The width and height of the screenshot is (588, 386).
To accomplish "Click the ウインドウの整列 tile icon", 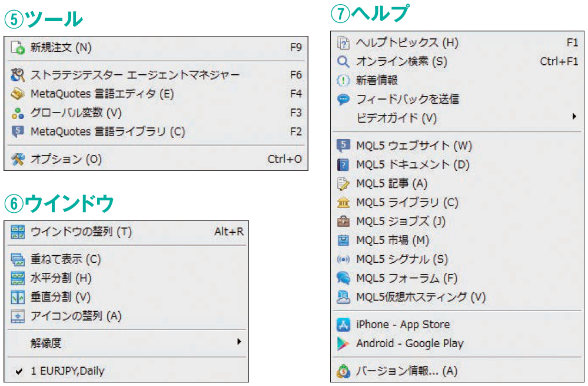I will [18, 232].
